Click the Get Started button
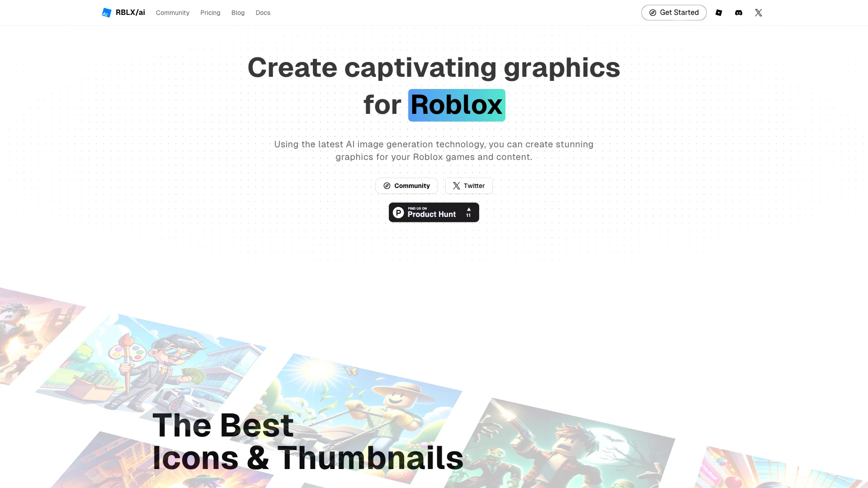 click(674, 13)
